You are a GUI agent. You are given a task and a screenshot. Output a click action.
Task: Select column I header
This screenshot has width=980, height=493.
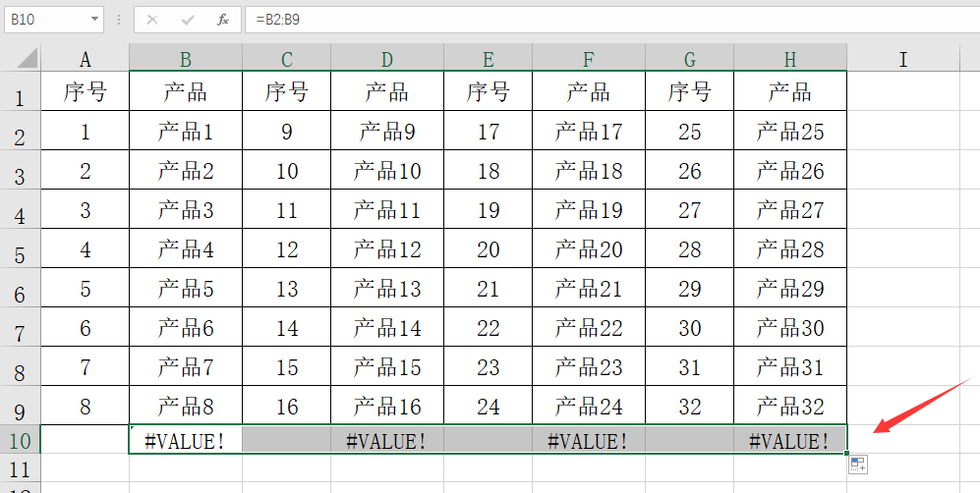pos(903,59)
